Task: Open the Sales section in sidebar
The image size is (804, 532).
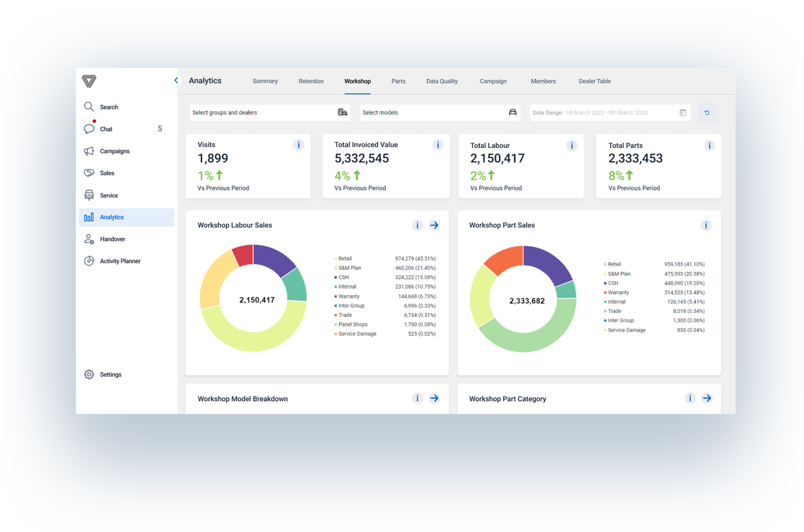Action: (107, 173)
